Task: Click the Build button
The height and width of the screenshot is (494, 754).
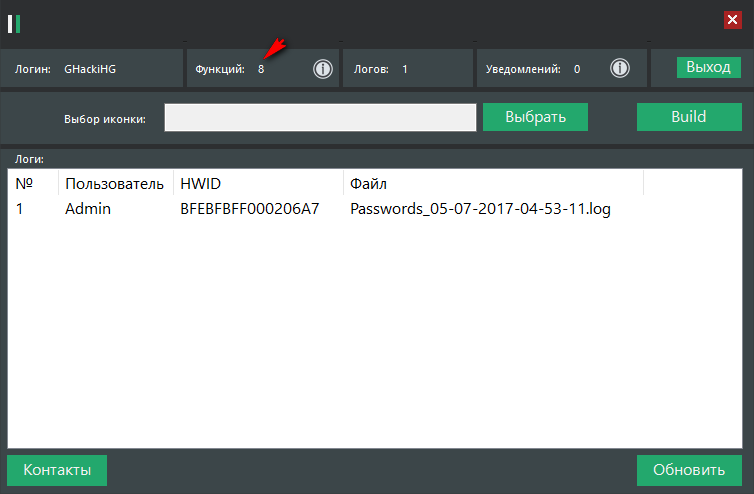Action: click(x=688, y=117)
